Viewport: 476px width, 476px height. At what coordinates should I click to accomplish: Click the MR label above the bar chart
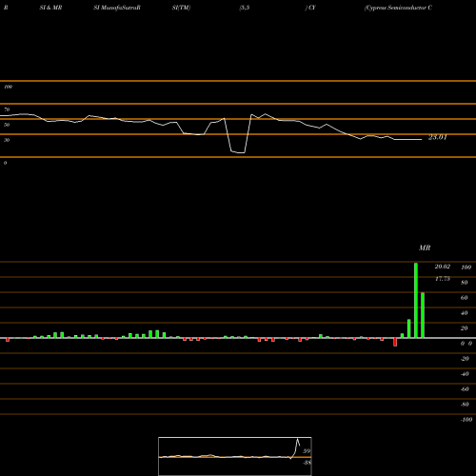tap(425, 248)
